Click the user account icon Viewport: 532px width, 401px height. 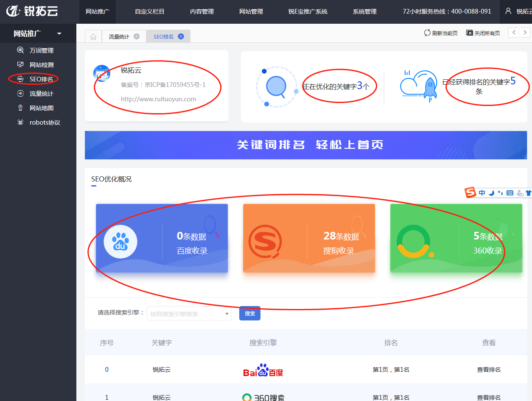pos(508,11)
